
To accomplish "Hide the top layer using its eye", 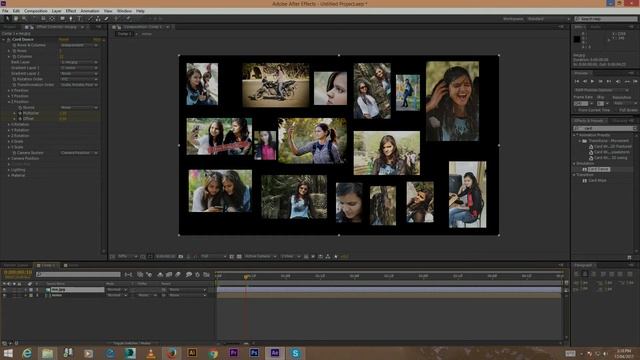I will (x=4, y=289).
